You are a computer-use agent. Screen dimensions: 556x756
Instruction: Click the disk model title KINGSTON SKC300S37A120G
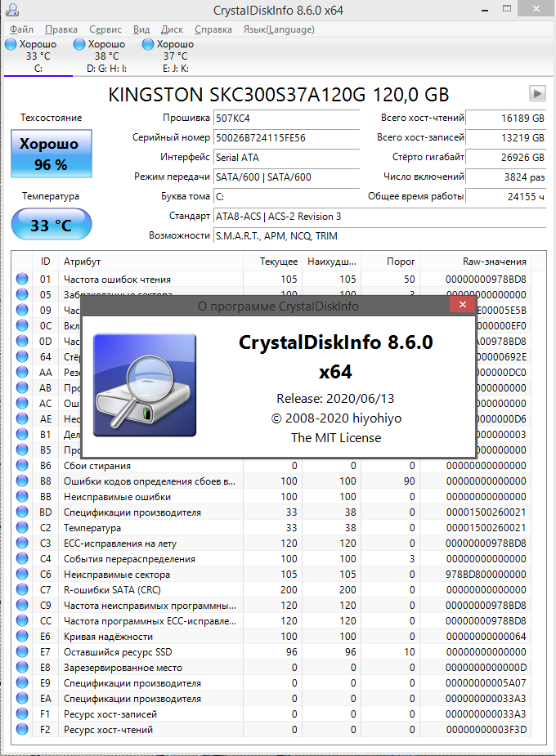pos(278,95)
